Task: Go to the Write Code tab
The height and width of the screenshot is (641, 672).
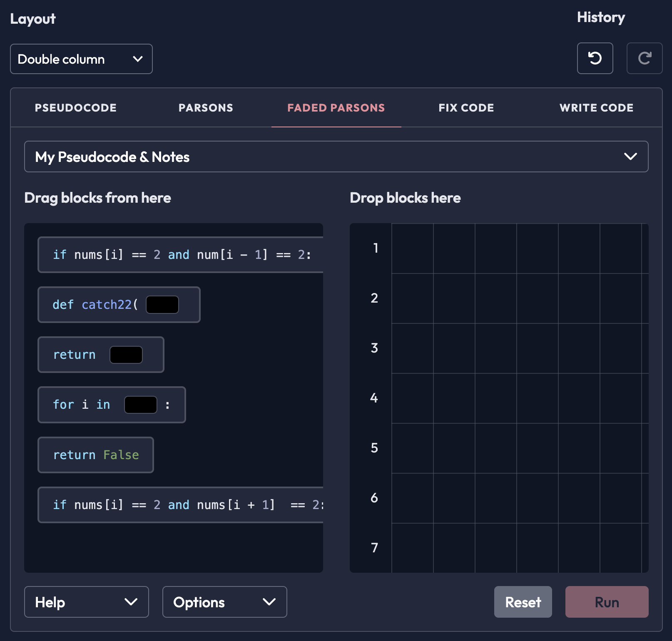Action: point(596,108)
